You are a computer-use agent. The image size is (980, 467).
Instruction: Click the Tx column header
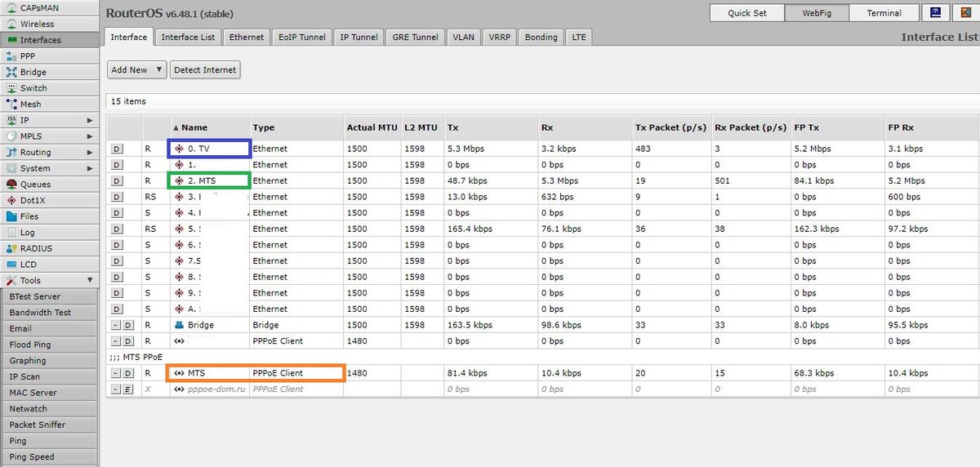490,127
